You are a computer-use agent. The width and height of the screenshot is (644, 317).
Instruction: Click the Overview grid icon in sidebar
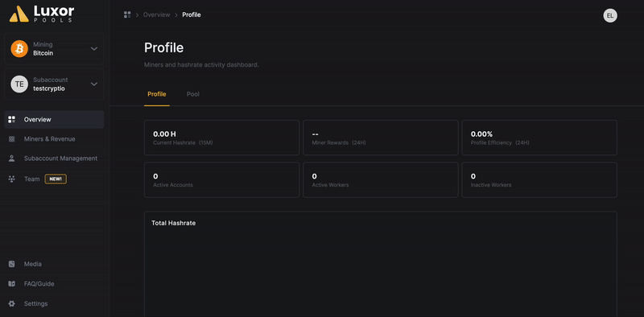point(12,120)
